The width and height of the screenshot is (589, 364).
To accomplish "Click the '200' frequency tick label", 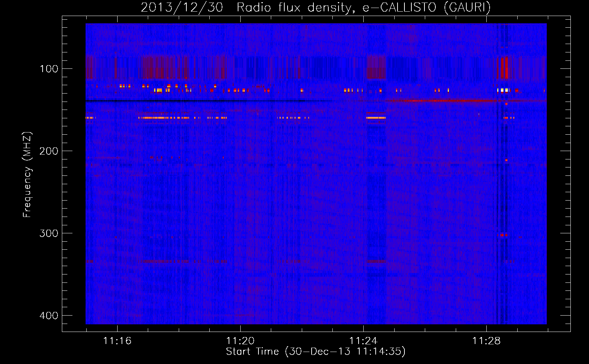I will point(49,151).
